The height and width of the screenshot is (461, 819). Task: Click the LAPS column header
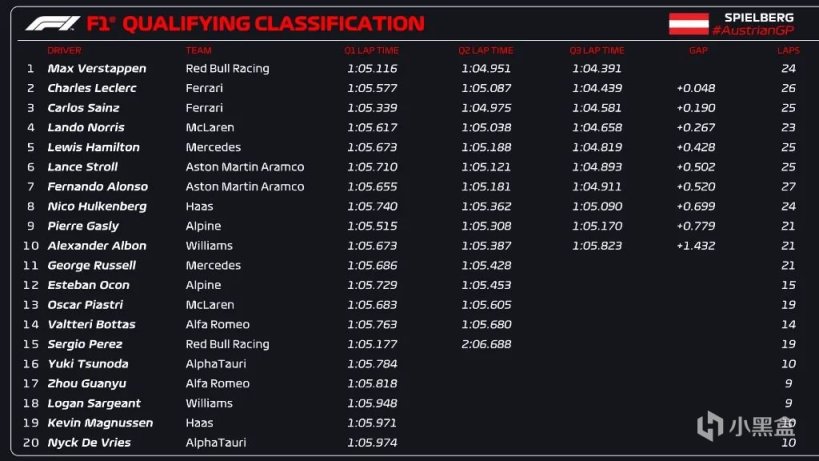point(788,50)
